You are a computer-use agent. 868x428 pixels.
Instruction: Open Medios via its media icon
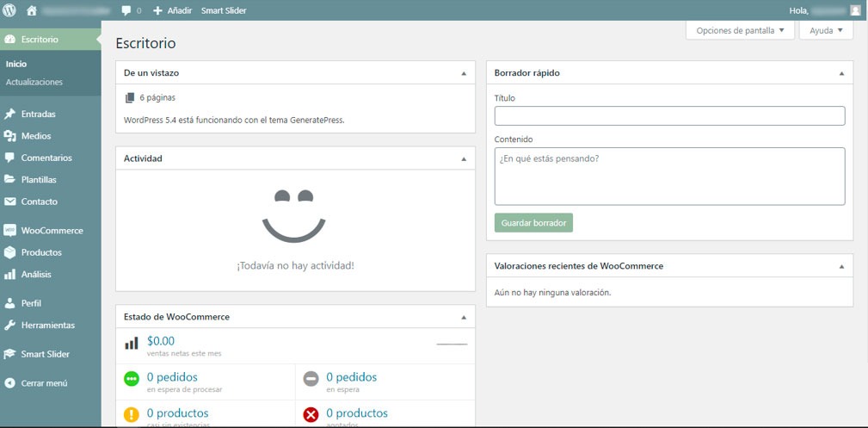tap(10, 136)
